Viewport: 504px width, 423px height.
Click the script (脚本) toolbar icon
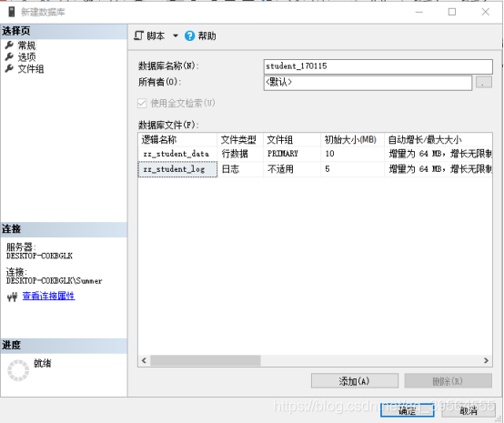click(139, 35)
